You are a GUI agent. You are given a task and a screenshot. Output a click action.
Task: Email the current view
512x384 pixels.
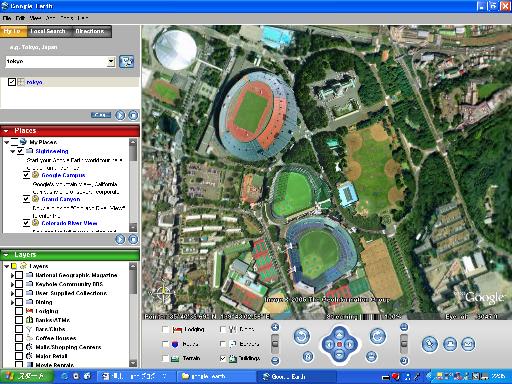click(x=468, y=344)
